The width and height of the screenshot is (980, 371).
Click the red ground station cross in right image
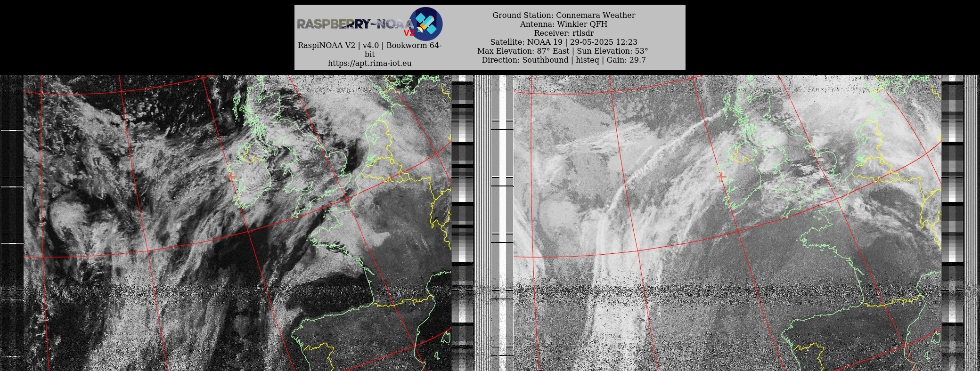(x=721, y=177)
